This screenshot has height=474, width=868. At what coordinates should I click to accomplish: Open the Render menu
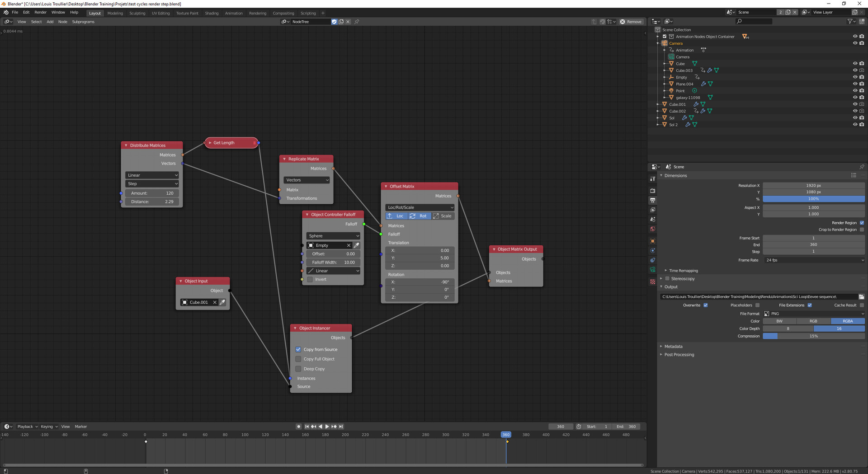point(40,12)
